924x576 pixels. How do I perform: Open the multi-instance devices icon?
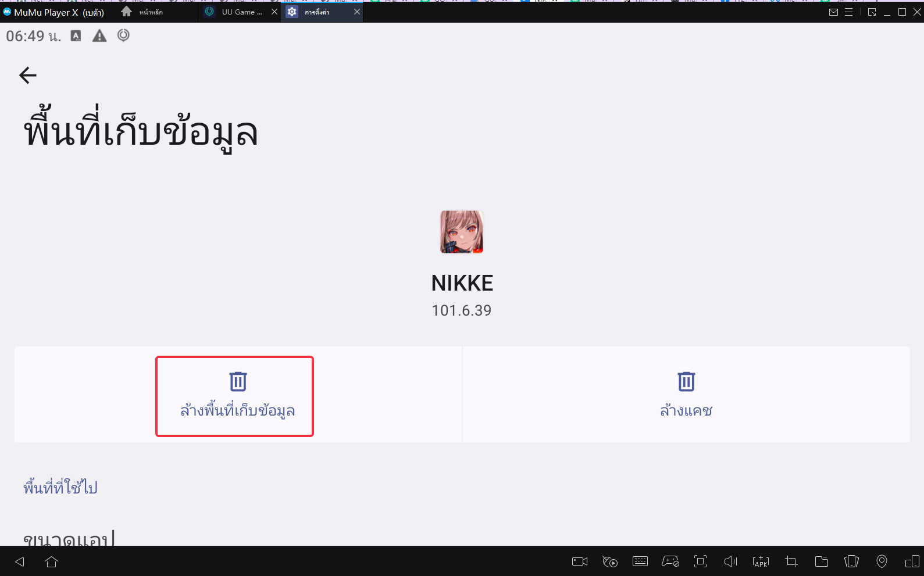click(912, 561)
